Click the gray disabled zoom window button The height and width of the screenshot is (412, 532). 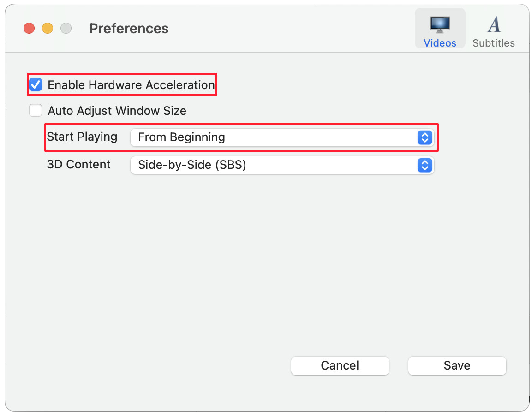pos(66,29)
